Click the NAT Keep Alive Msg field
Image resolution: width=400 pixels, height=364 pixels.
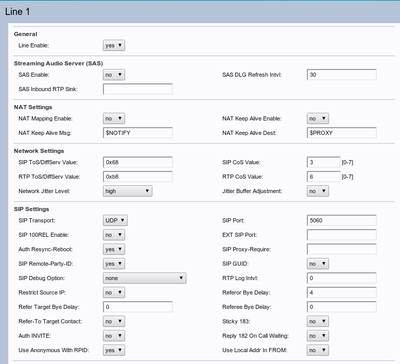coord(138,133)
